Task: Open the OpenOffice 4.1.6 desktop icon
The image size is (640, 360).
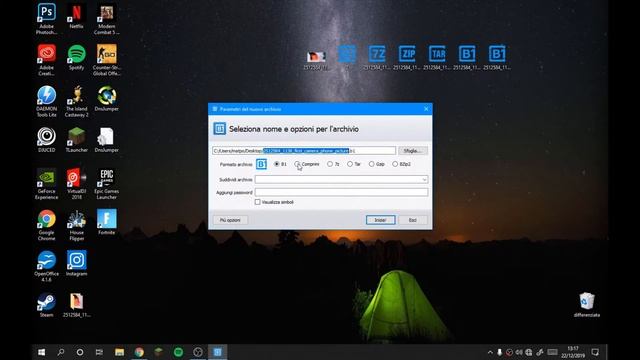Action: [x=47, y=266]
